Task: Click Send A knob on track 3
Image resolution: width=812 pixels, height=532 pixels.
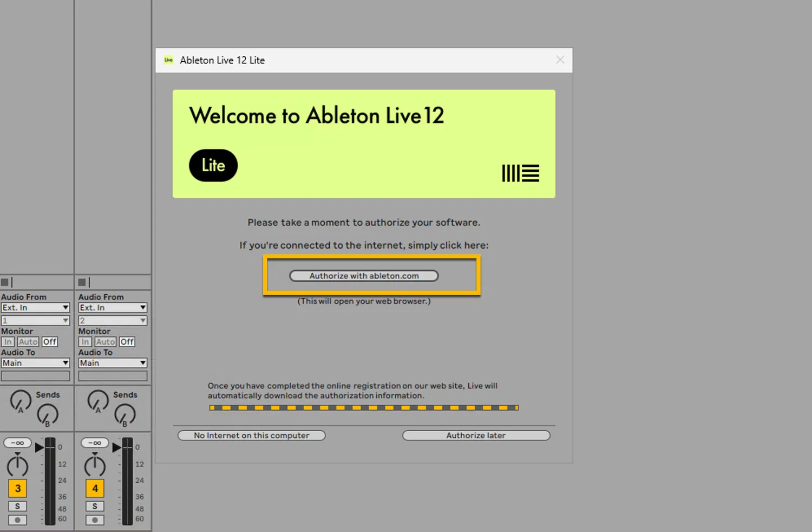Action: point(20,400)
